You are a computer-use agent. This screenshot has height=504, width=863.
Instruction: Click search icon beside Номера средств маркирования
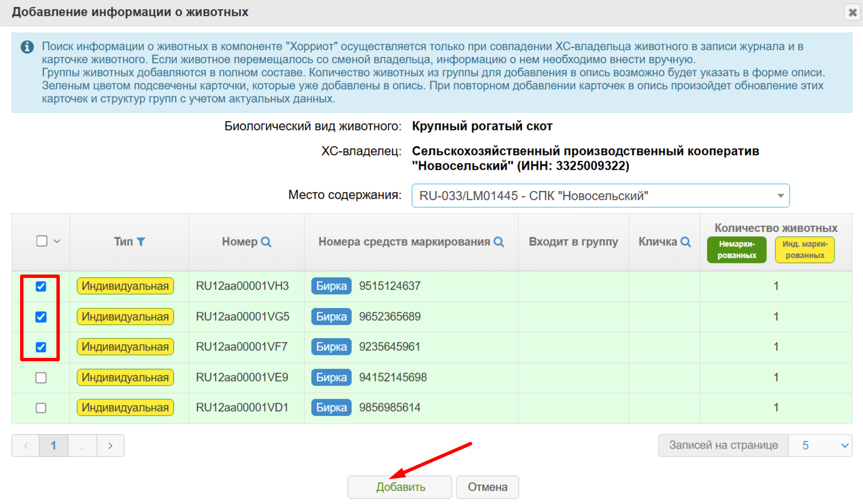499,242
